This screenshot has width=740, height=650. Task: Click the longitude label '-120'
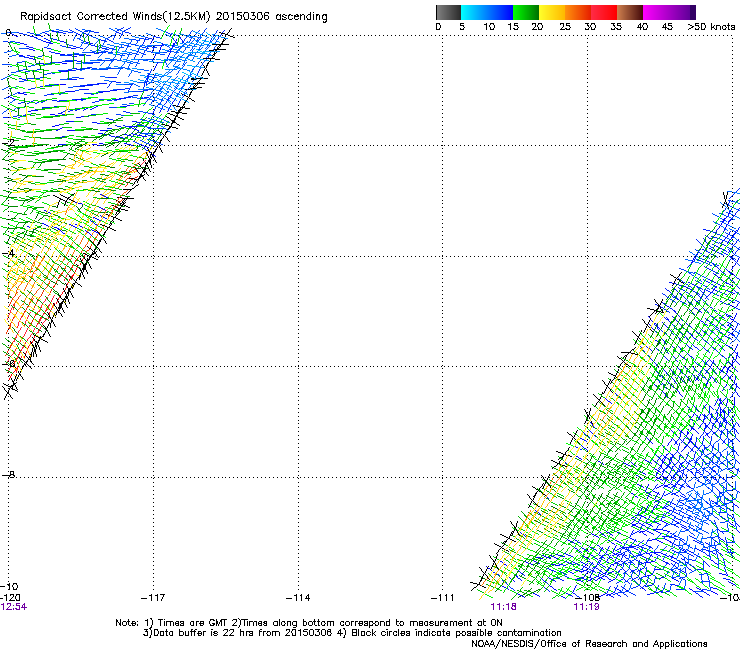click(10, 598)
